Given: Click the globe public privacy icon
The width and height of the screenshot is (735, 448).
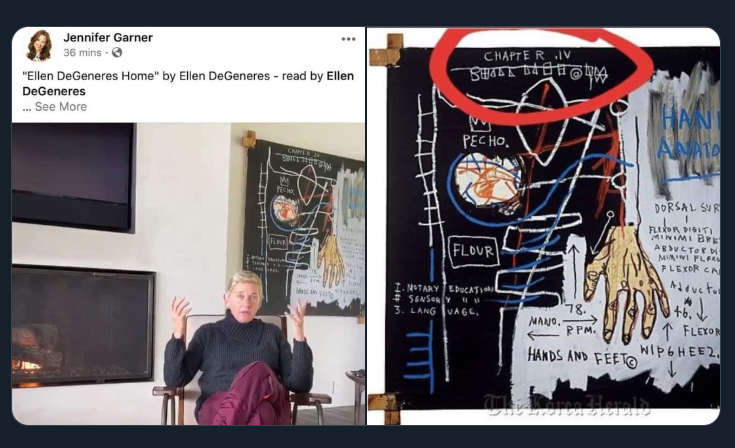Looking at the screenshot, I should pyautogui.click(x=117, y=52).
